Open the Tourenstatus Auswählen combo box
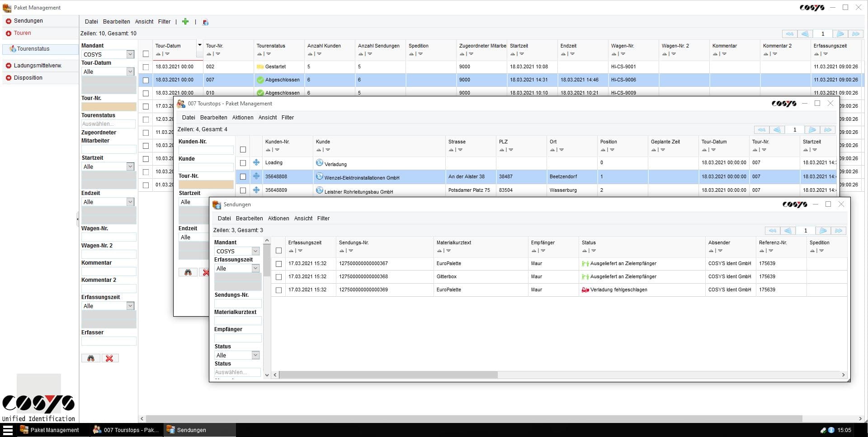The height and width of the screenshot is (437, 868). (108, 123)
